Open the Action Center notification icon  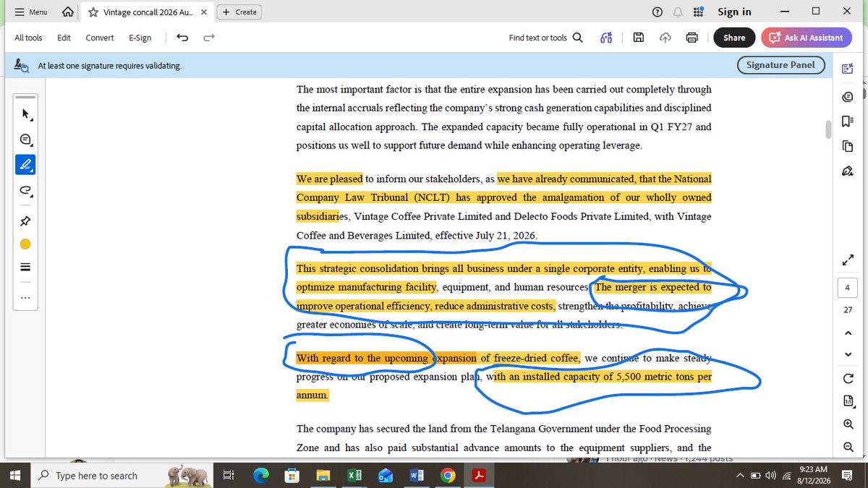847,476
